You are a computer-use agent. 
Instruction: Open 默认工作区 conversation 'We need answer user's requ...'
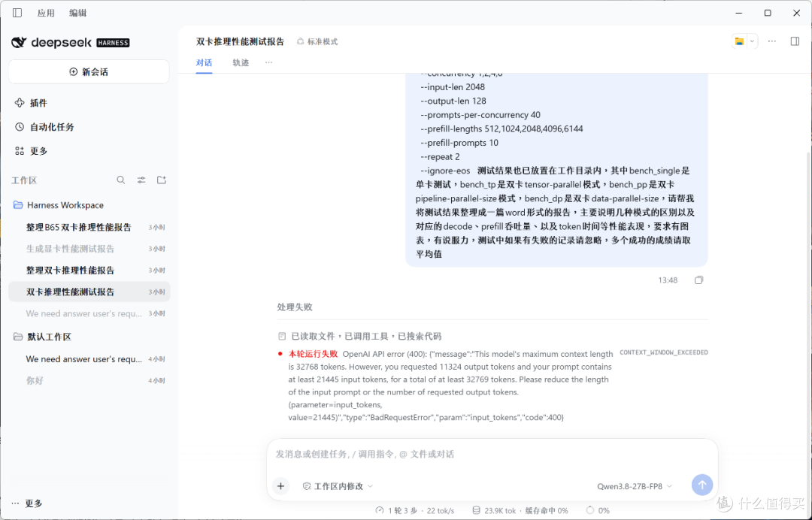pos(89,359)
